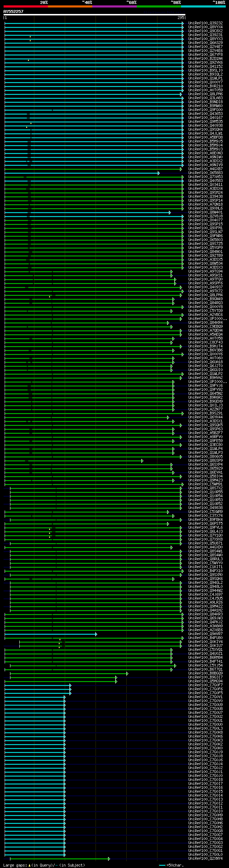
Task: Click the cyan alignment bar of UniRef100_O65883
Action: coord(82,173)
